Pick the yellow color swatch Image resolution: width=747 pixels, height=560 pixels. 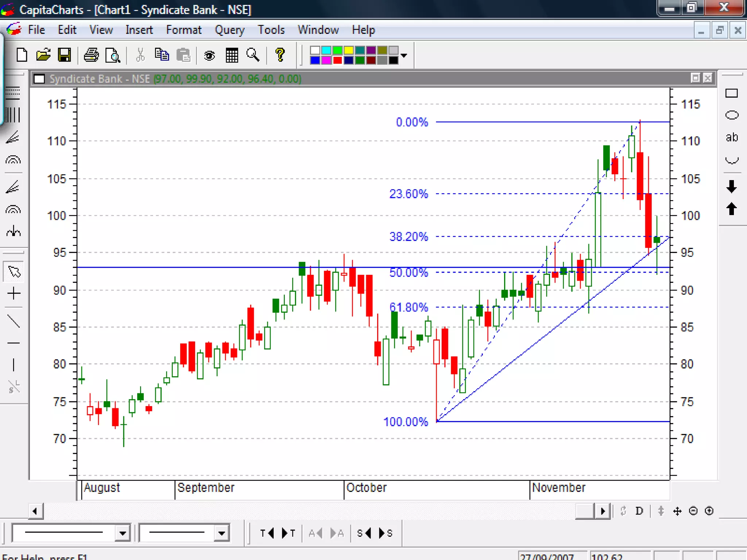349,50
